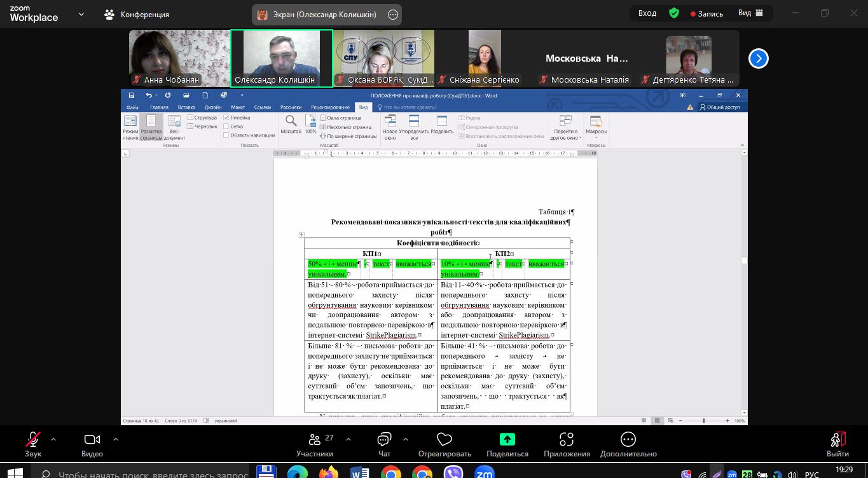
Task: Enable the Gridlines checkbox
Action: [x=226, y=126]
